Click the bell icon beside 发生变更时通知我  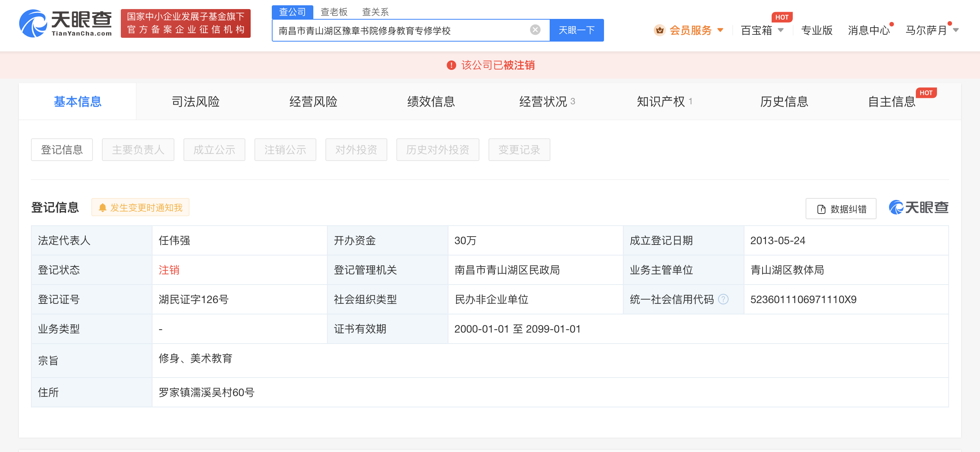pyautogui.click(x=102, y=207)
